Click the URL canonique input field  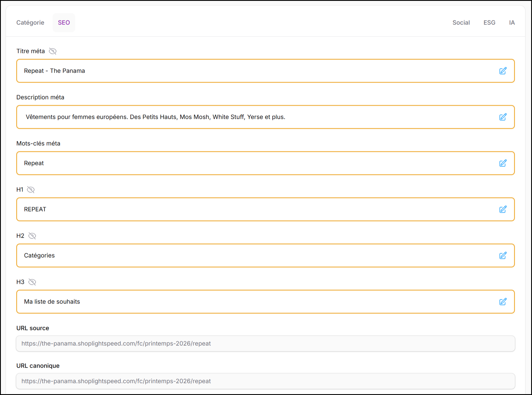(x=265, y=381)
